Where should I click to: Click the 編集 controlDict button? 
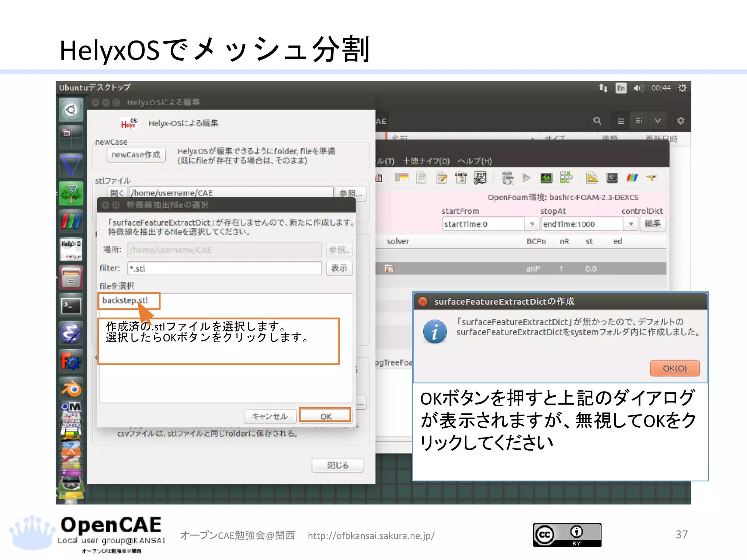point(653,224)
